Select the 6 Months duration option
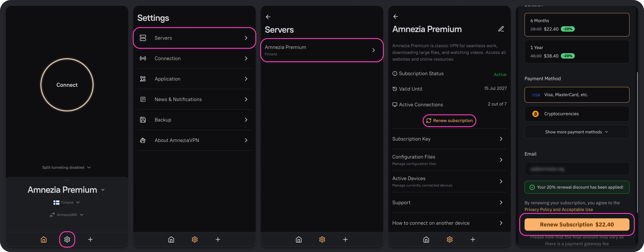The image size is (644, 252). pyautogui.click(x=577, y=25)
